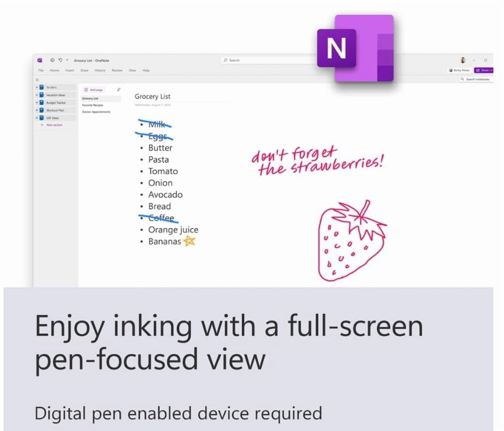This screenshot has height=431, width=504.
Task: Click the sort pages icon beside Add page
Action: (x=119, y=90)
